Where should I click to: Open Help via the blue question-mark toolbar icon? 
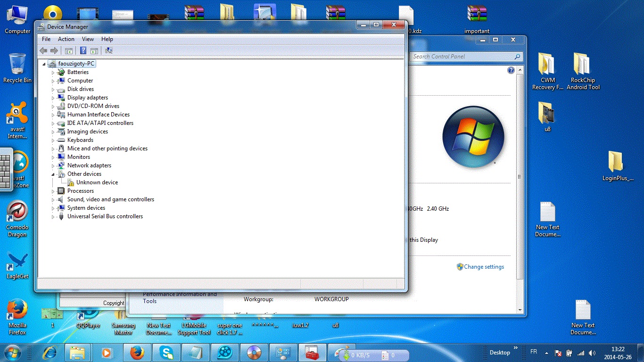pos(83,50)
